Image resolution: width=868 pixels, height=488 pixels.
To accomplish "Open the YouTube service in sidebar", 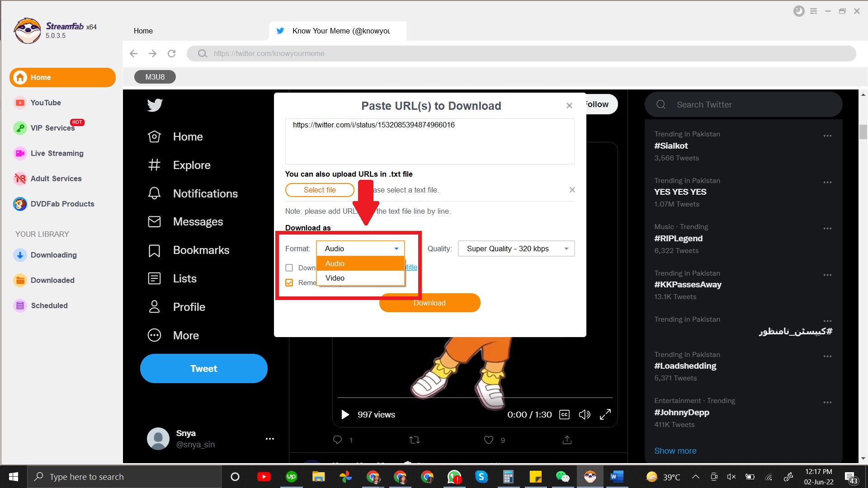I will (x=45, y=103).
